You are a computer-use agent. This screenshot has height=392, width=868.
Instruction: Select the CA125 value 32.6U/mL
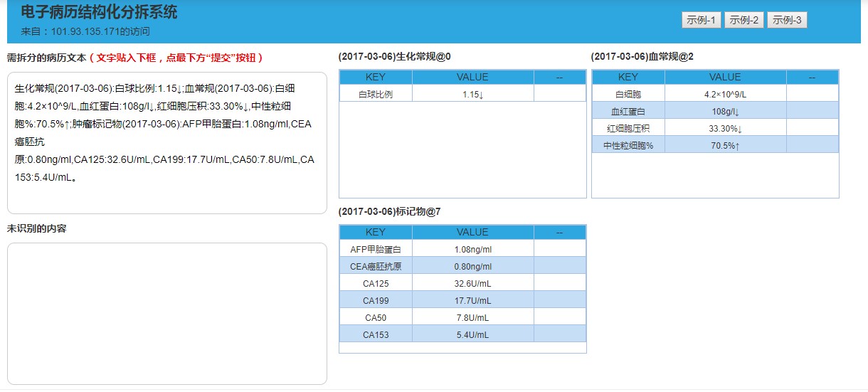472,283
